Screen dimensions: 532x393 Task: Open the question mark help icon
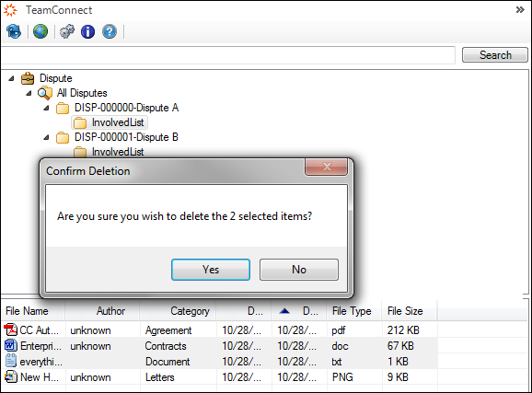110,31
